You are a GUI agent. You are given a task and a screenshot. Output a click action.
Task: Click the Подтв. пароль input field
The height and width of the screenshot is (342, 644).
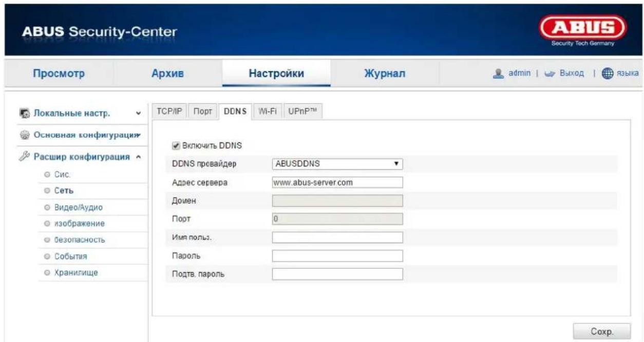337,274
